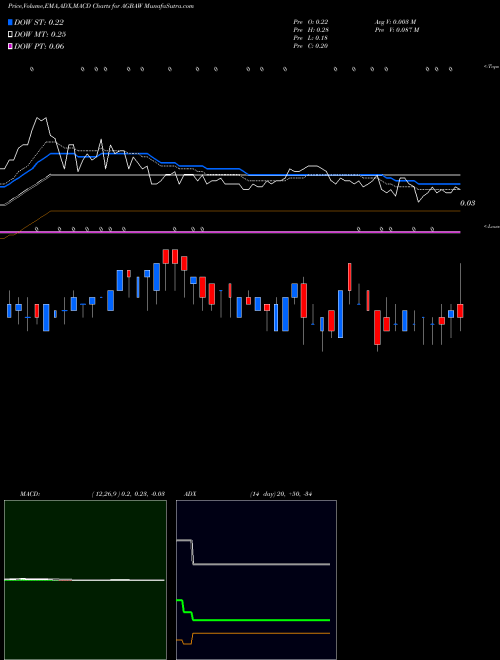Click the orange -DI line in ADX panel

tap(261, 633)
